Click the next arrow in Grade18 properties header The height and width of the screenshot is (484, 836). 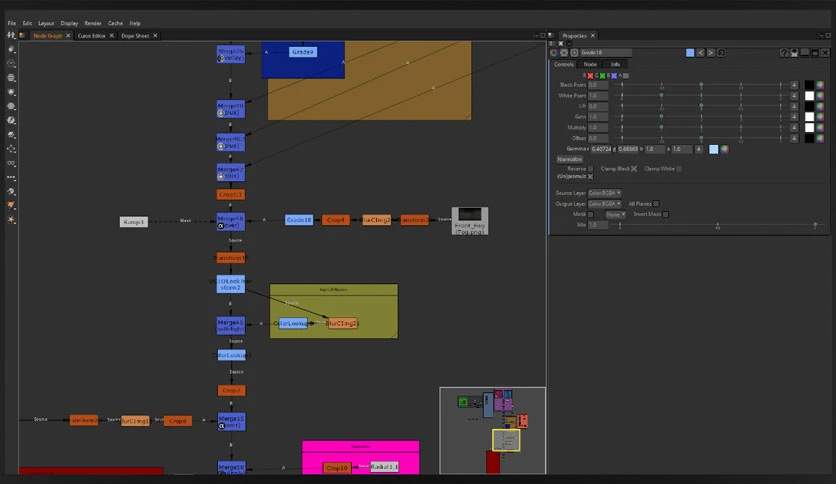pos(711,53)
